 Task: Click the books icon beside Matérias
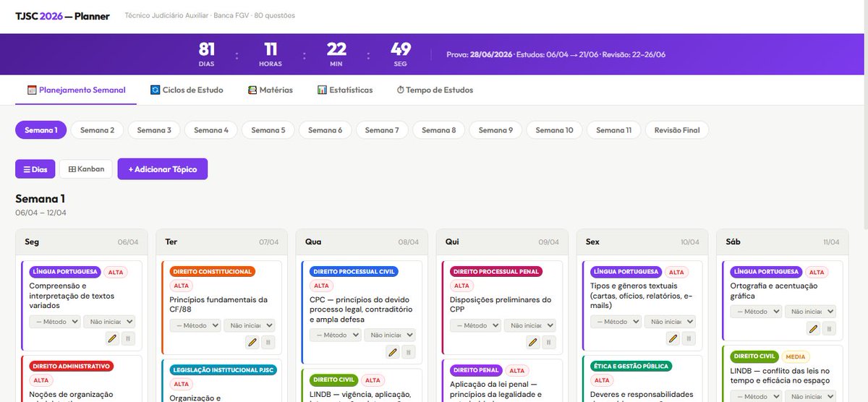coord(252,90)
